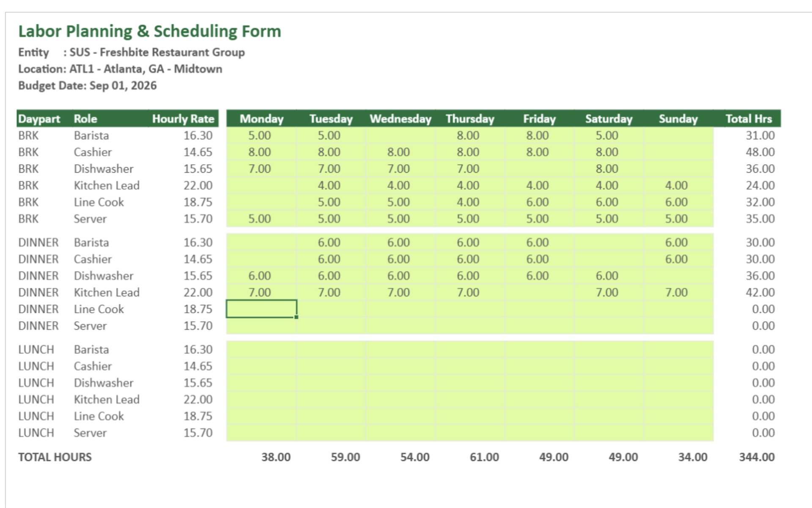Click the Total Hrs column header

pyautogui.click(x=748, y=119)
